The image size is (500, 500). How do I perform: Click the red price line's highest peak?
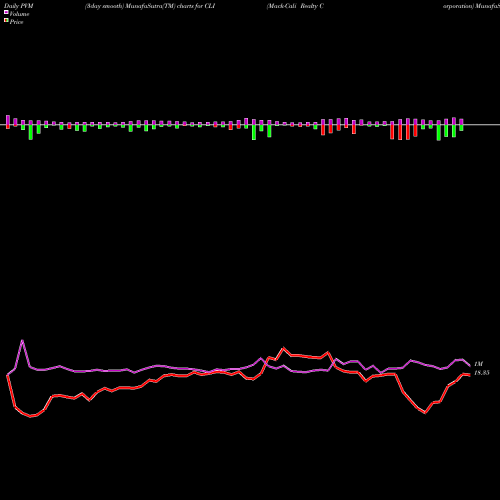[284, 348]
